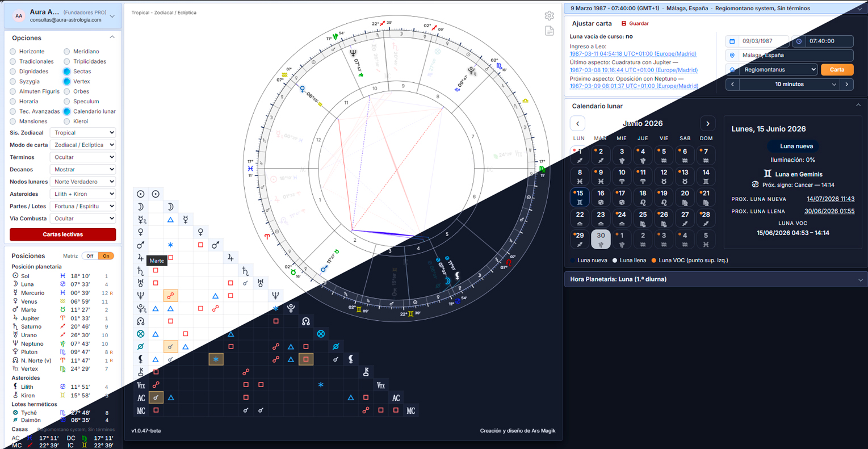Select day 18 in the lunar calendar

point(643,197)
